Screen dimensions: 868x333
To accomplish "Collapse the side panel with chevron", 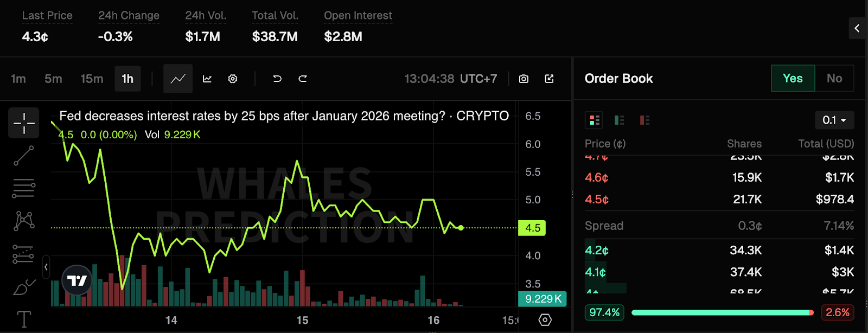I will click(x=857, y=28).
